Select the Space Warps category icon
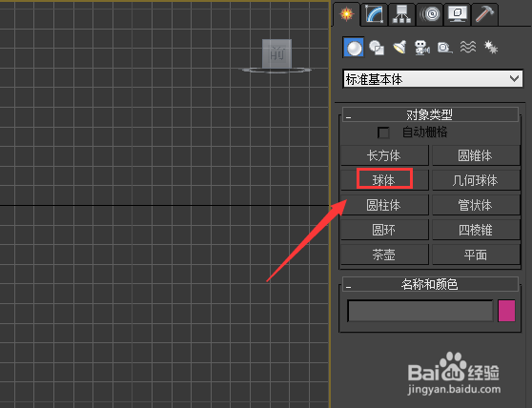The height and width of the screenshot is (408, 532). point(468,48)
